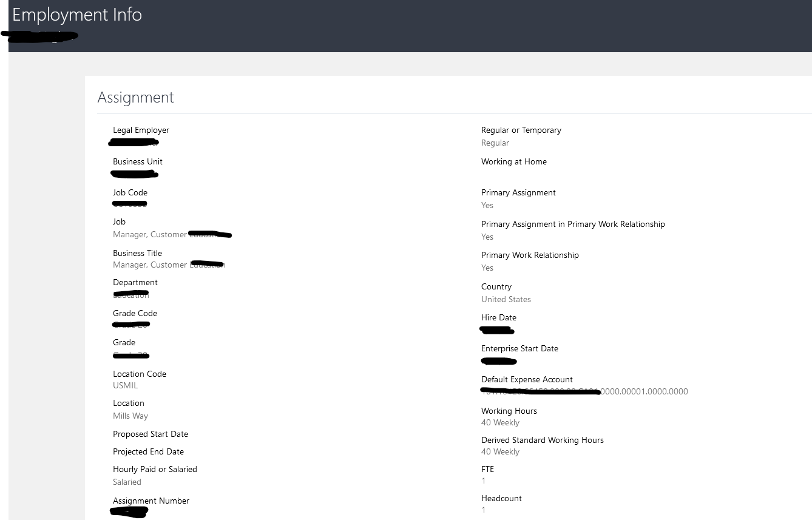Select the Default Expense Account value

coord(584,391)
